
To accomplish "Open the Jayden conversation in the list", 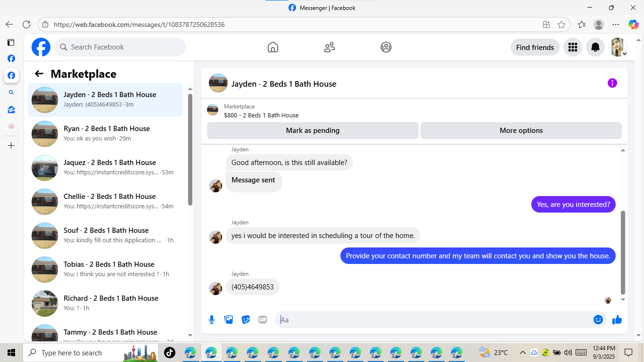I will coord(105,100).
